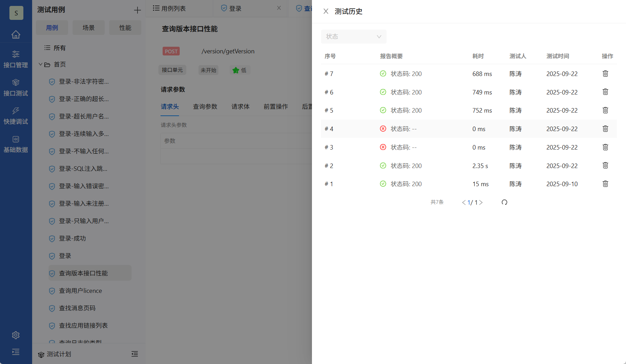Image resolution: width=626 pixels, height=364 pixels.
Task: Switch to the 场景 tab
Action: pos(88,28)
